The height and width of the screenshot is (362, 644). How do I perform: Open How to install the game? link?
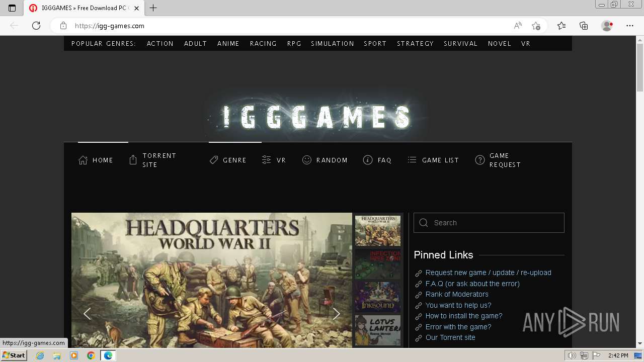coord(464,316)
